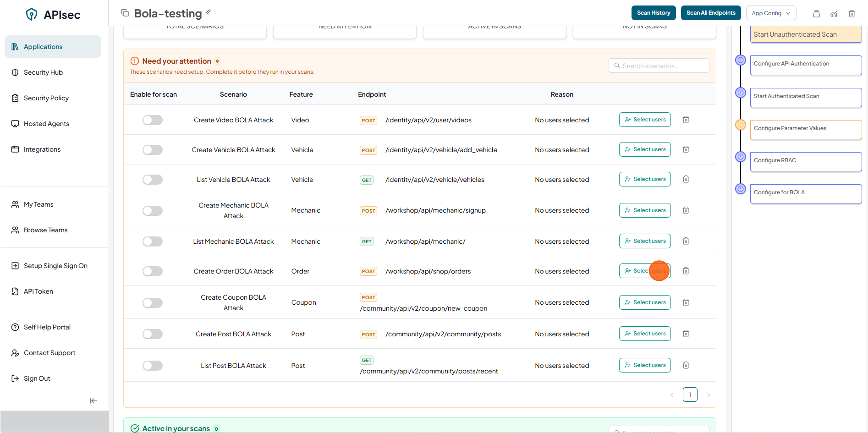Viewport: 868px width, 433px height.
Task: Open Security Hub in the sidebar
Action: point(43,72)
